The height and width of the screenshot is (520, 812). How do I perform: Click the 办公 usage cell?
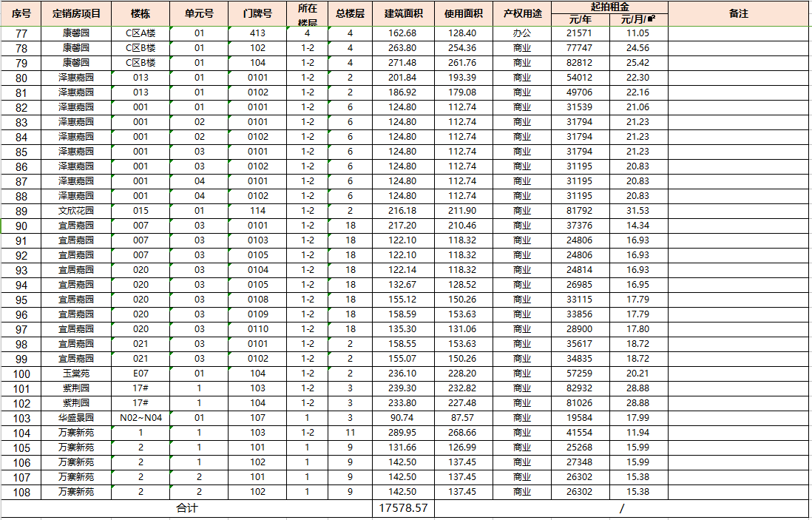click(x=522, y=33)
